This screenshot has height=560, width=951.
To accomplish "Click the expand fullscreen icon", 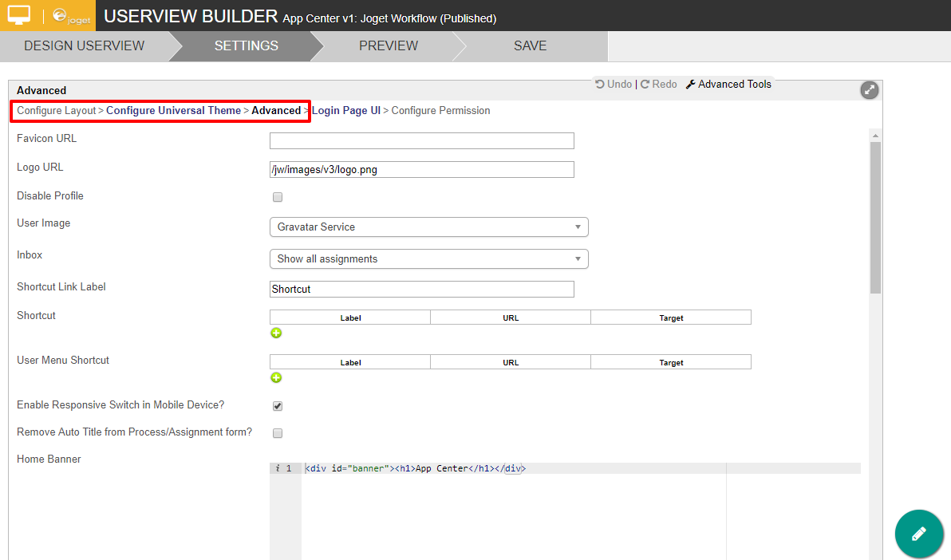I will click(869, 90).
